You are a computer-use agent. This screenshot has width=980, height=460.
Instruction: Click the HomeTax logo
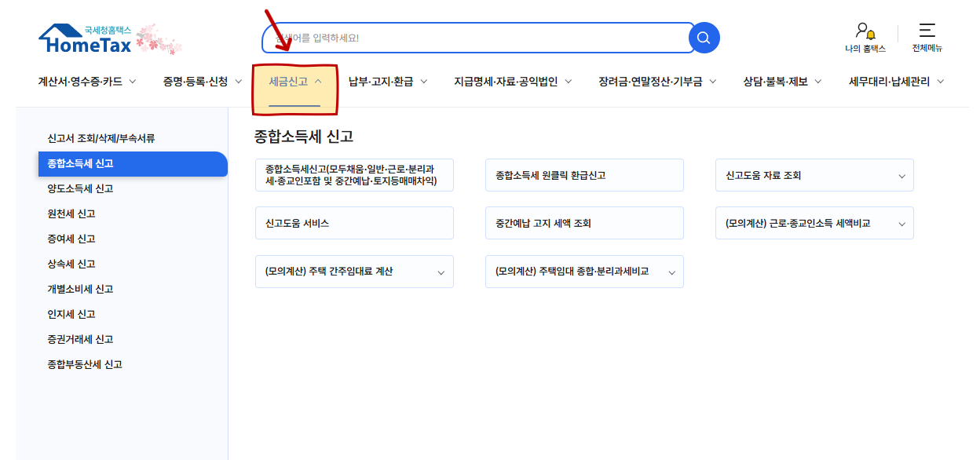click(84, 39)
